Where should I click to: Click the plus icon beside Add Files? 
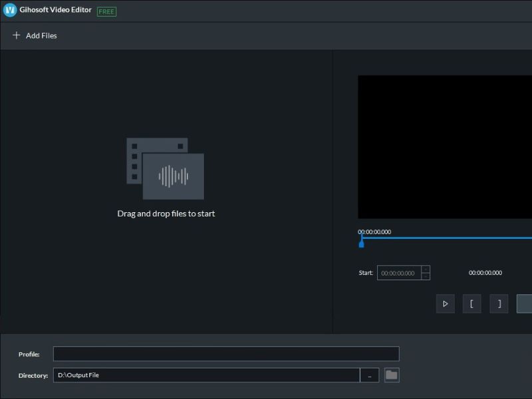[17, 35]
